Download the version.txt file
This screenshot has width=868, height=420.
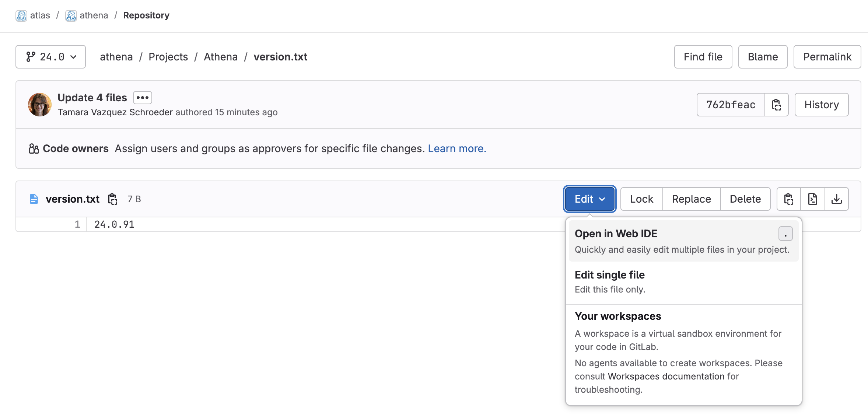coord(837,199)
